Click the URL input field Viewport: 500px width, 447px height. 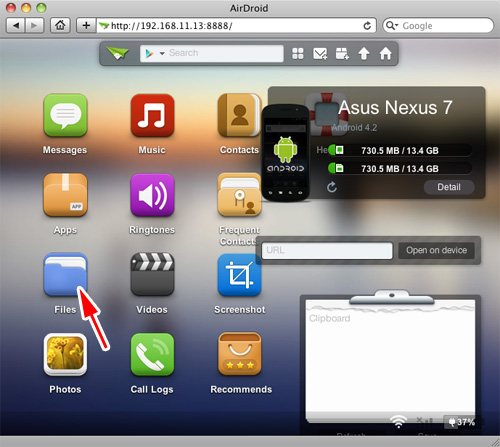tap(327, 251)
